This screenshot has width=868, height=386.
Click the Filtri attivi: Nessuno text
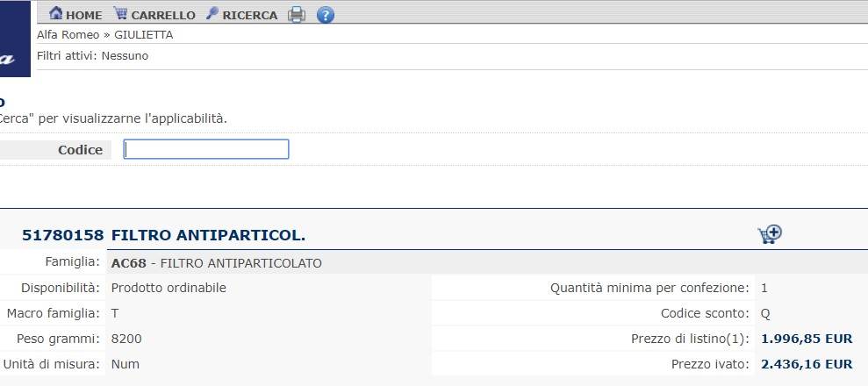pos(92,56)
